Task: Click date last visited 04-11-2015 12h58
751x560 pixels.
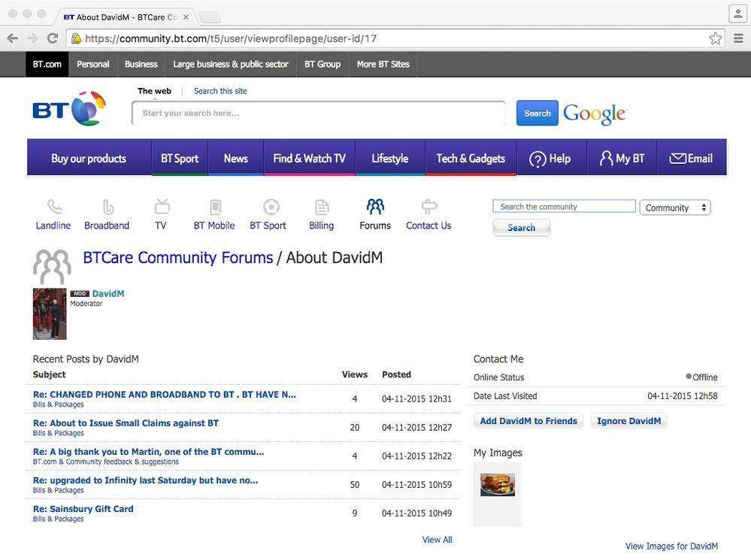Action: click(x=683, y=396)
